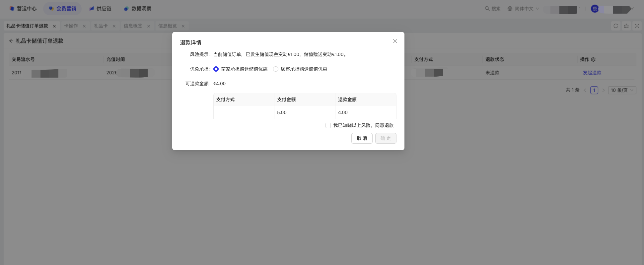The height and width of the screenshot is (265, 644).
Task: Check 我已知晓以上风险，同意退款 checkbox
Action: pos(328,125)
